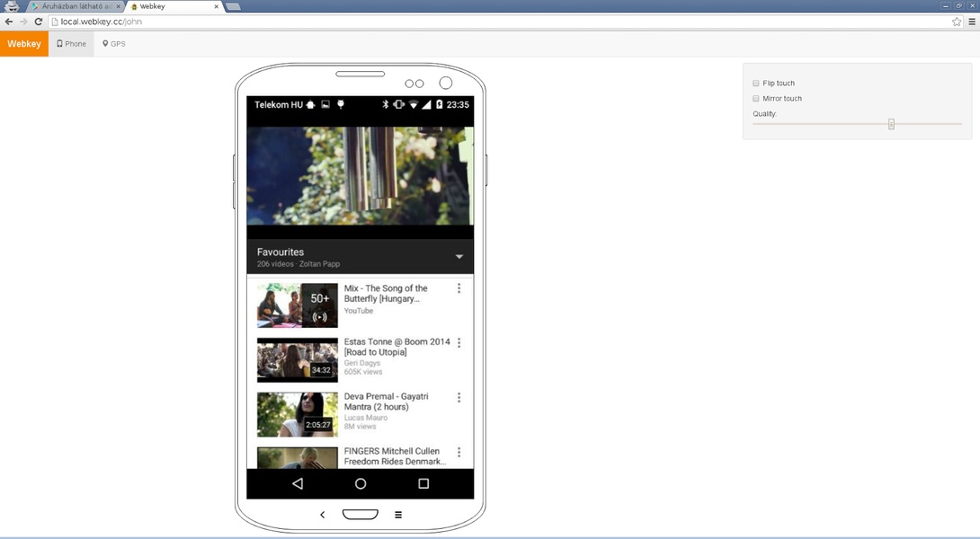The width and height of the screenshot is (980, 539).
Task: Open the Deva Premal 2:05:27 thumbnail
Action: tap(298, 415)
